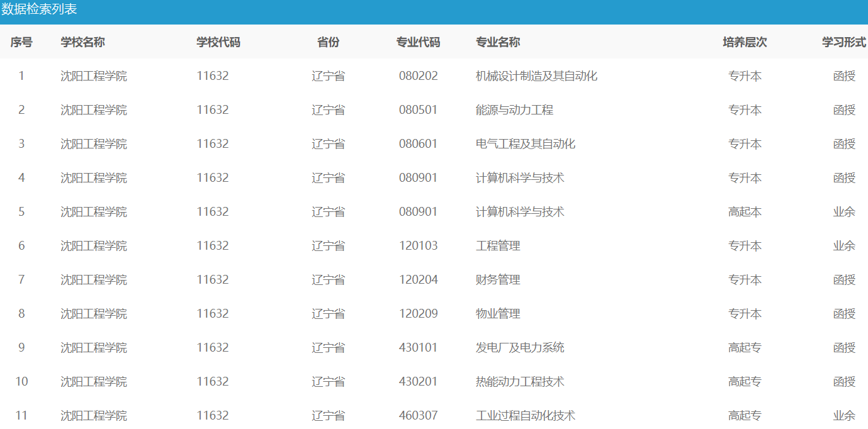Viewport: 868px width, 429px height.
Task: Click 高起专 in the 发电厂及电力系统 row
Action: pyautogui.click(x=745, y=348)
